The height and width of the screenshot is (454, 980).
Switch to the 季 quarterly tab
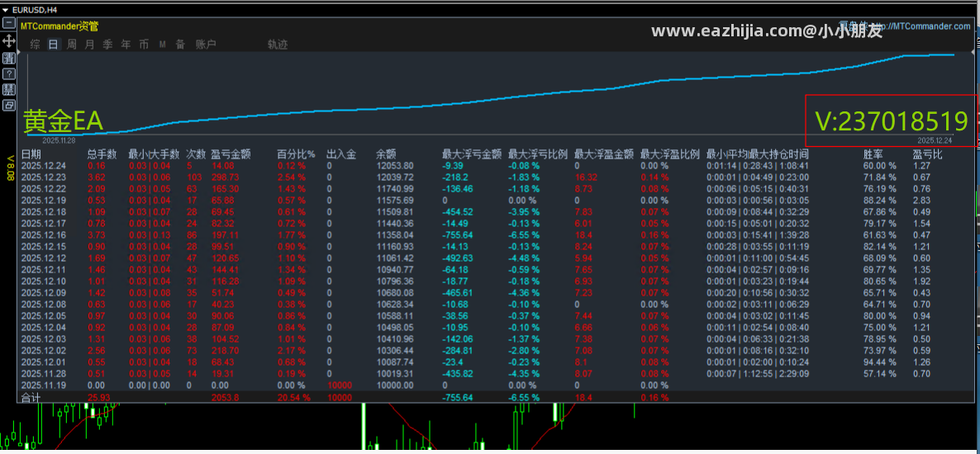click(x=107, y=45)
